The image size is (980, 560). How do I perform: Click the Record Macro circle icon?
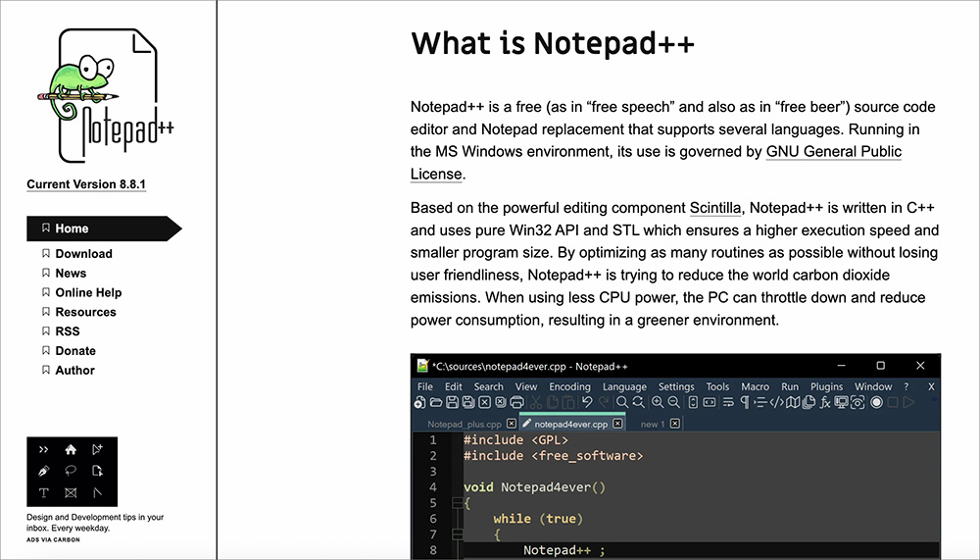pyautogui.click(x=876, y=402)
